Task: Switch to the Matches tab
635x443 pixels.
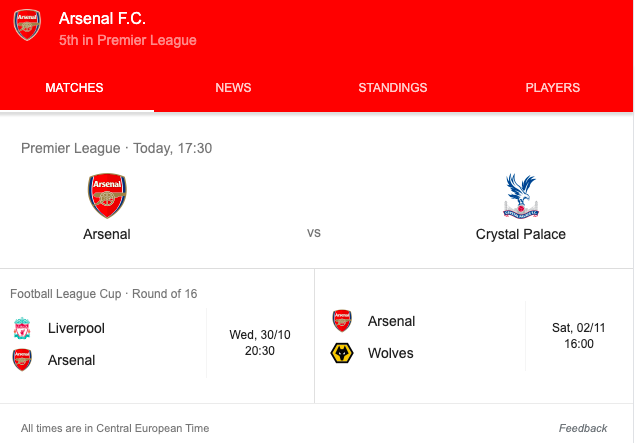Action: 75,88
